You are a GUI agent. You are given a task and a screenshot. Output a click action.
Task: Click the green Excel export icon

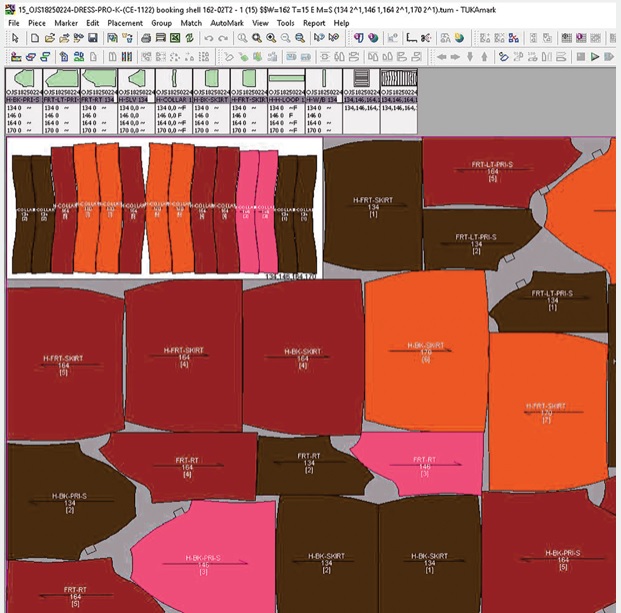tap(174, 38)
